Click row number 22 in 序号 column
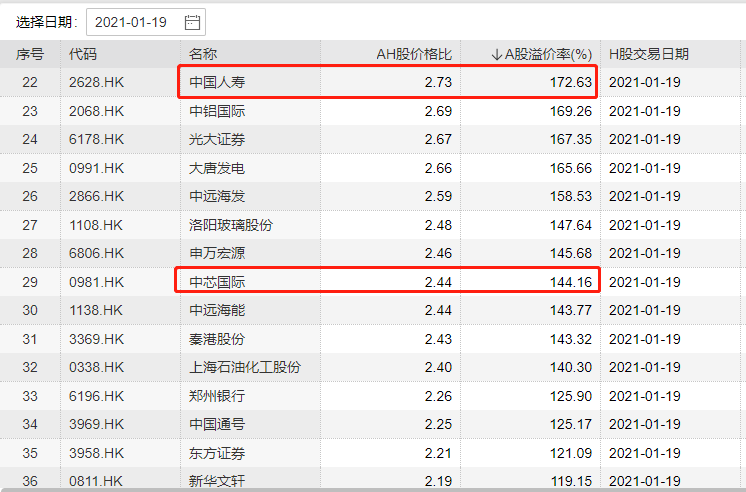This screenshot has height=492, width=746. pyautogui.click(x=29, y=82)
